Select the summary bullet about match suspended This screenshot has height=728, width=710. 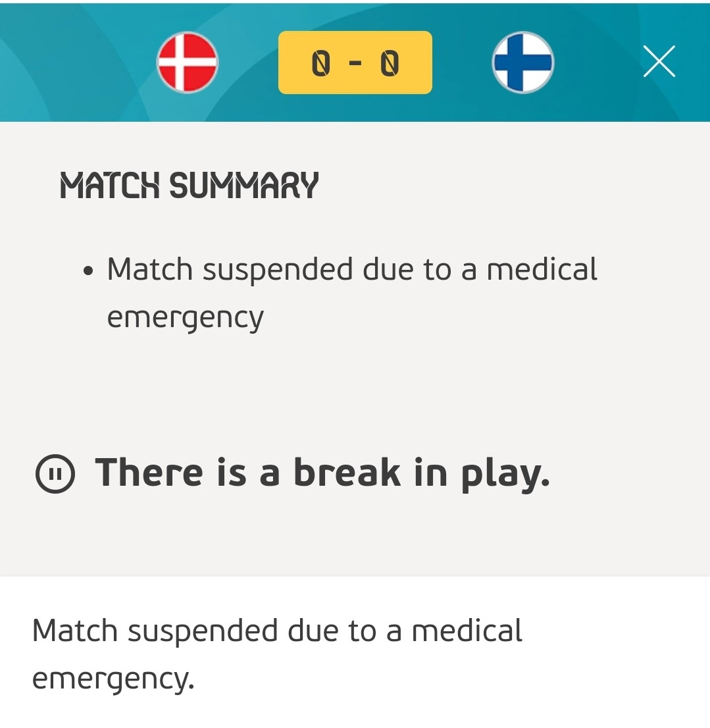click(x=352, y=292)
